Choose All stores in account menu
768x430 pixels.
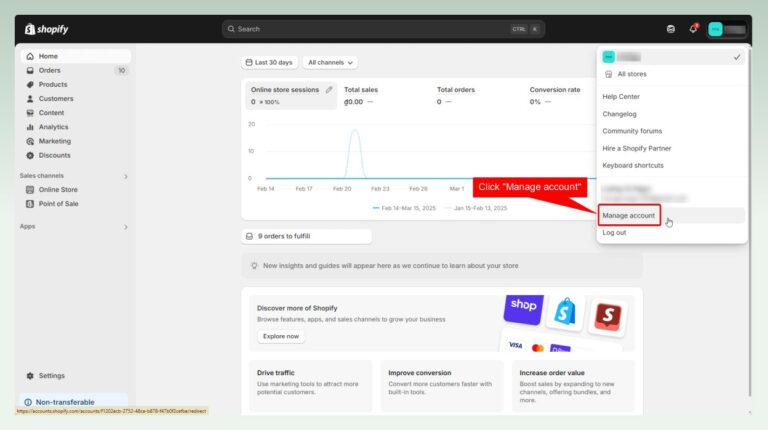672,74
